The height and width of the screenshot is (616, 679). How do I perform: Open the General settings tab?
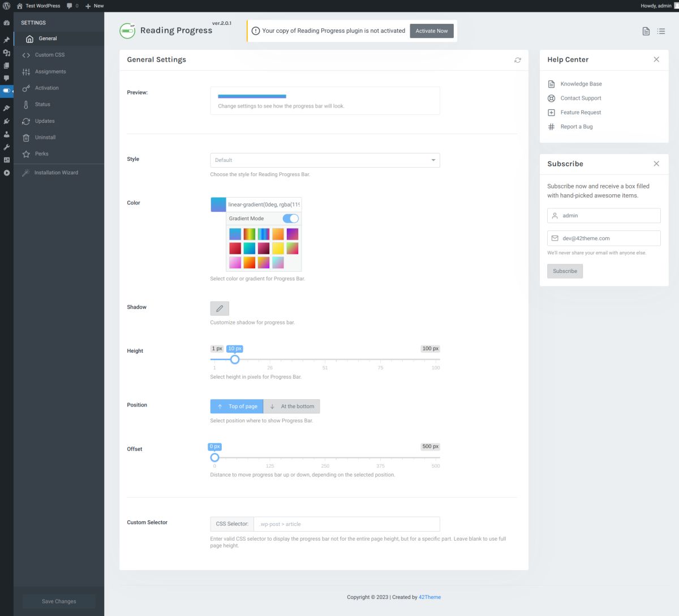click(x=59, y=38)
